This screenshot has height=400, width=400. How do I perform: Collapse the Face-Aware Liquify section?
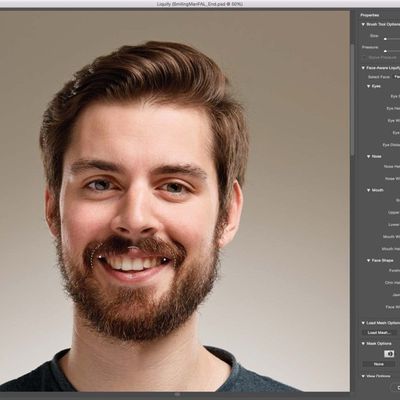363,68
